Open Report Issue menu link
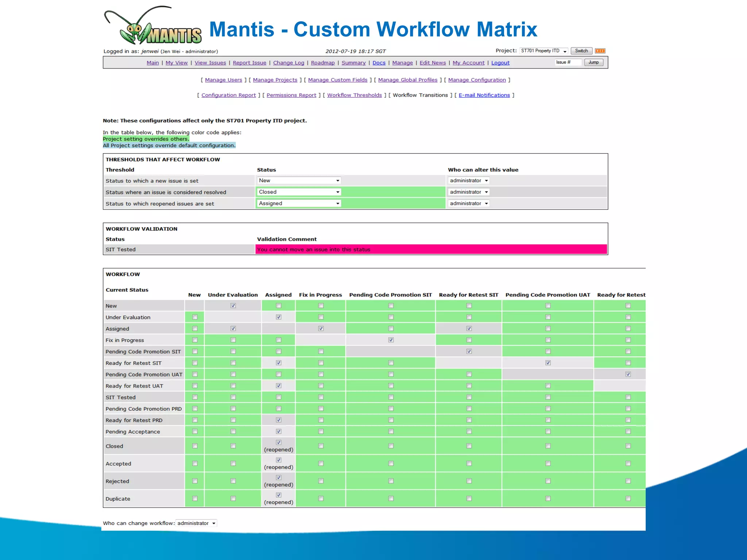Image resolution: width=747 pixels, height=560 pixels. tap(249, 63)
